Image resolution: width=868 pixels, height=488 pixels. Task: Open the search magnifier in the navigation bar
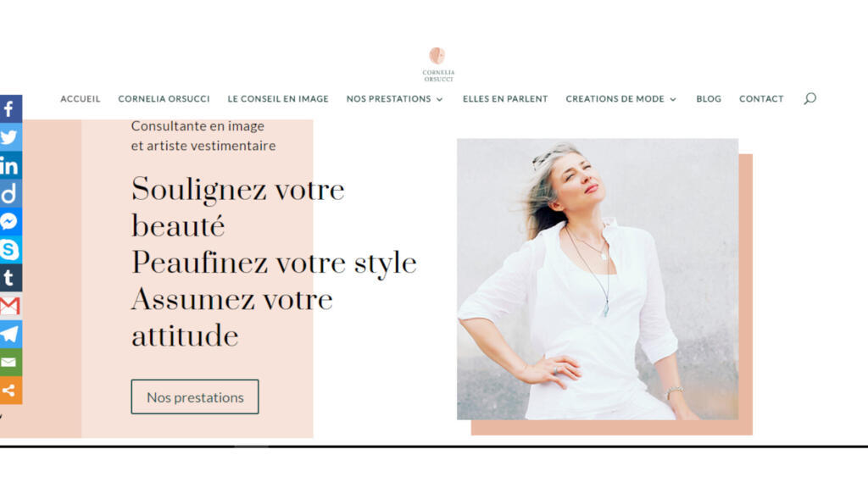pyautogui.click(x=810, y=98)
